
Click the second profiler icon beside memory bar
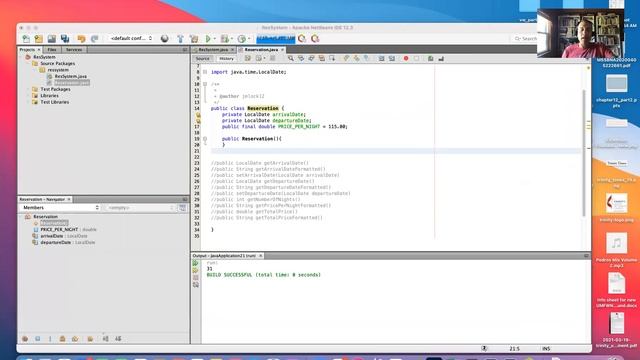point(315,39)
